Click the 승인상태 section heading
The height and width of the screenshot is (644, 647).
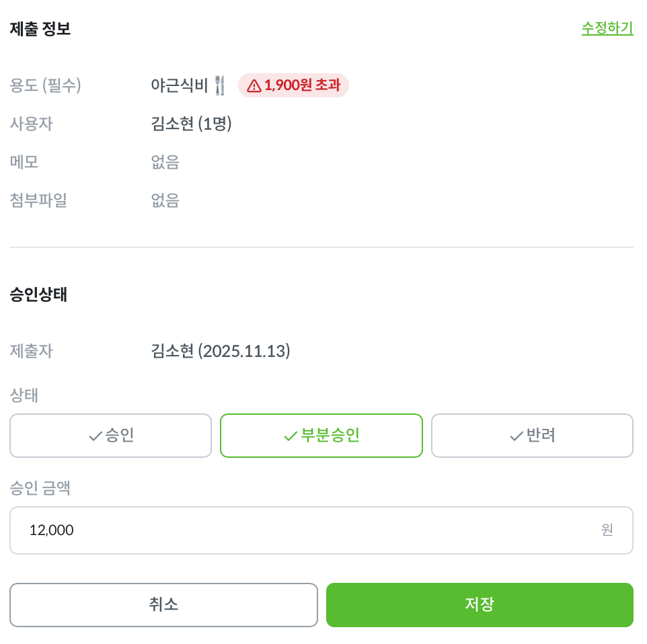[38, 295]
